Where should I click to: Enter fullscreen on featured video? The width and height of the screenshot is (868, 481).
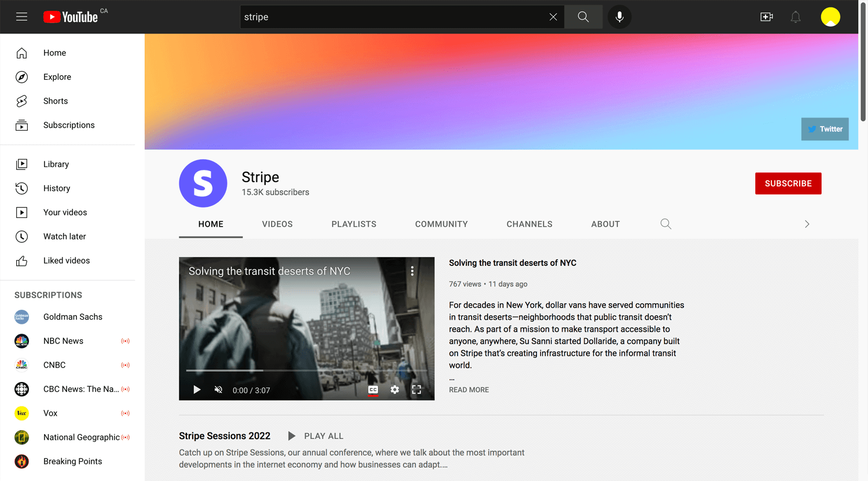tap(417, 390)
